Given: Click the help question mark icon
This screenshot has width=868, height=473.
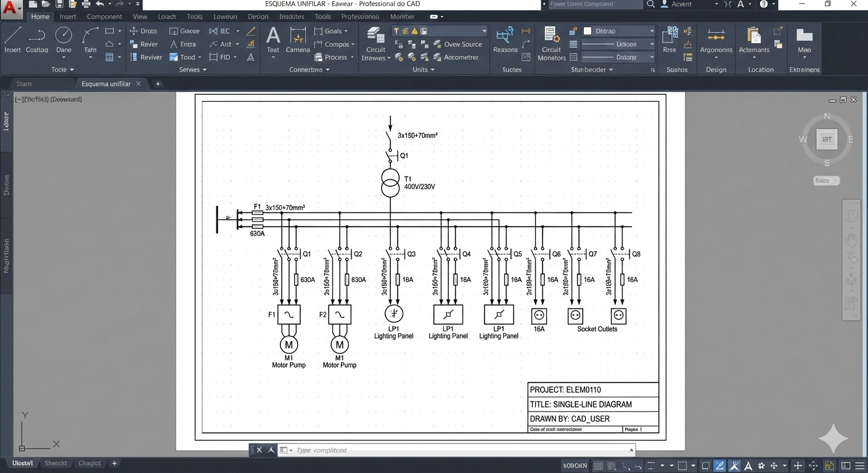Looking at the screenshot, I should tap(764, 4).
